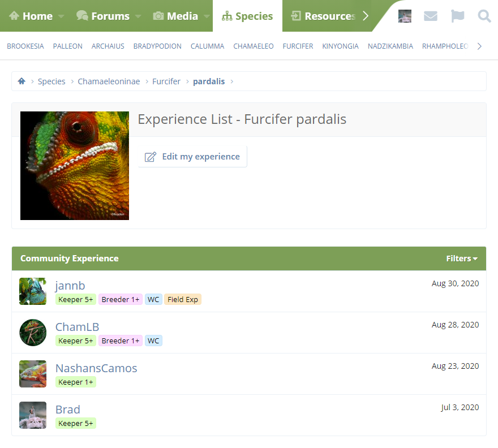Select the Species tab
Screen dimensions: 498x448
pyautogui.click(x=247, y=16)
